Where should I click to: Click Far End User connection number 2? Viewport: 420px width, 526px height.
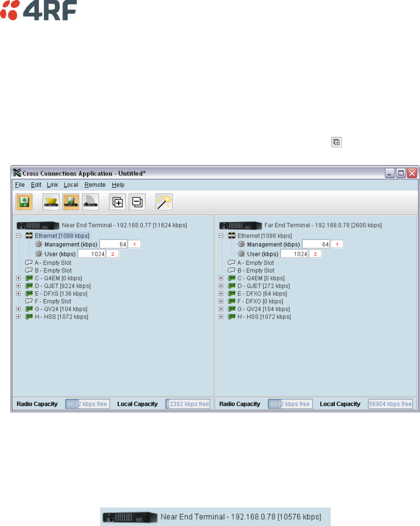point(315,254)
